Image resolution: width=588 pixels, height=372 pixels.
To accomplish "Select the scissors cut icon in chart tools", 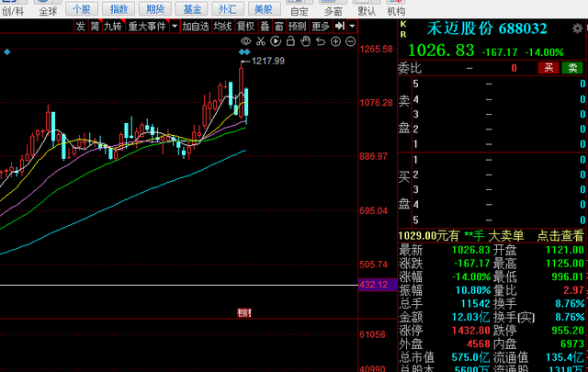I will [261, 42].
